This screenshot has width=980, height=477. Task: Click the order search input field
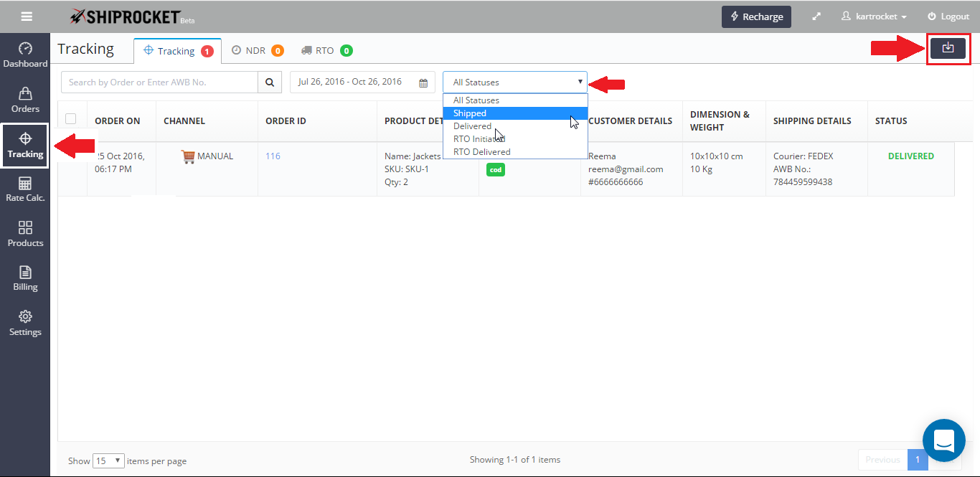pyautogui.click(x=159, y=82)
